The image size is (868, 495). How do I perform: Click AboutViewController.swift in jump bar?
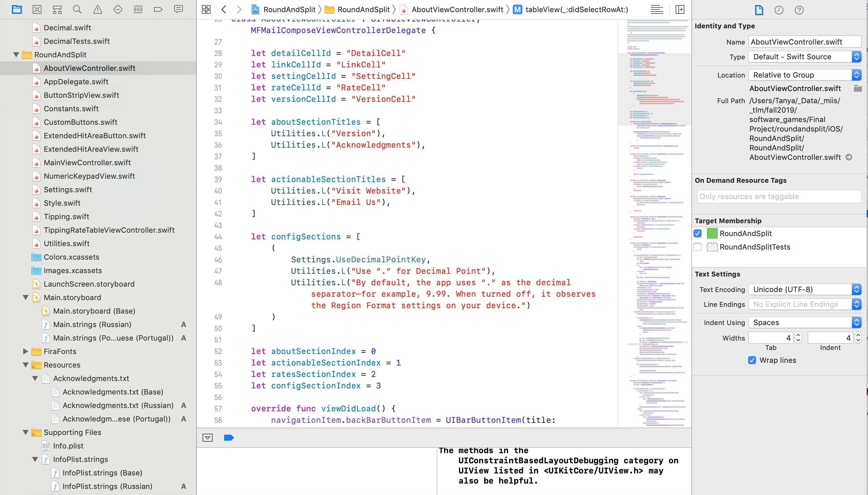451,9
